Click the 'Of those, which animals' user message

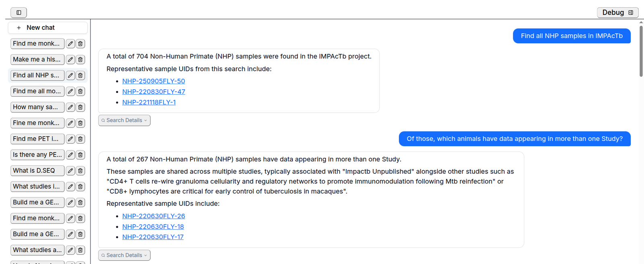point(514,139)
